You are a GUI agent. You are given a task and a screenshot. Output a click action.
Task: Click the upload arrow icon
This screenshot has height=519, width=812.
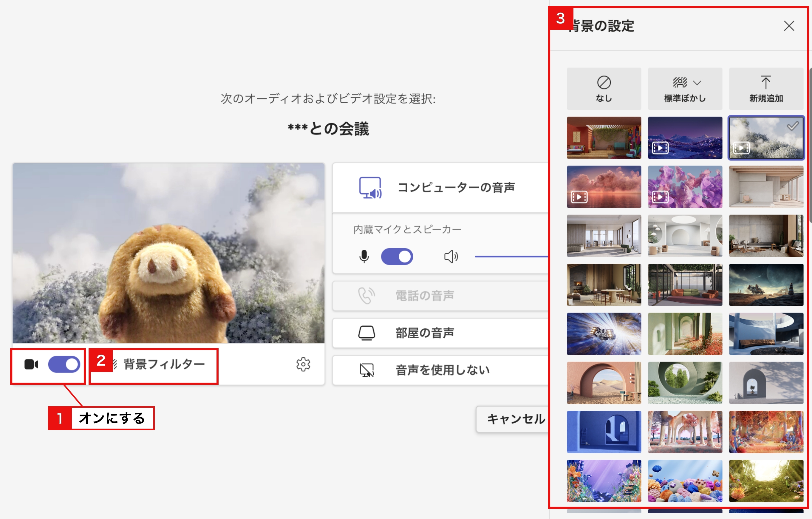(766, 82)
